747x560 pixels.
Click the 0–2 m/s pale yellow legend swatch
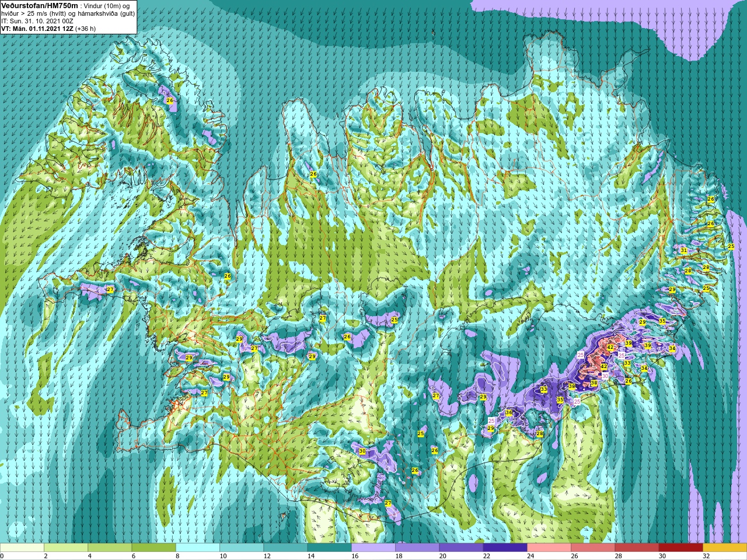pyautogui.click(x=22, y=548)
